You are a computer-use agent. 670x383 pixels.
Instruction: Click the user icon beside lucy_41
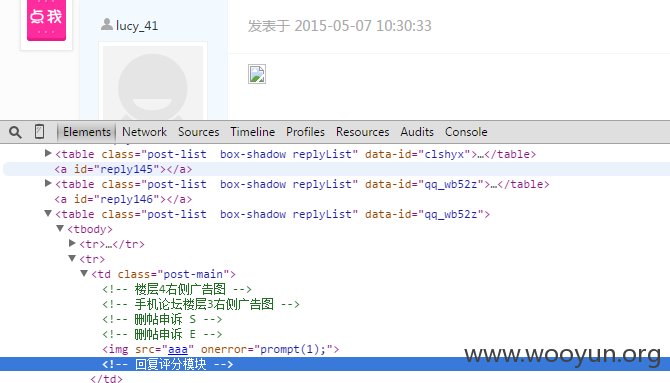pyautogui.click(x=107, y=25)
